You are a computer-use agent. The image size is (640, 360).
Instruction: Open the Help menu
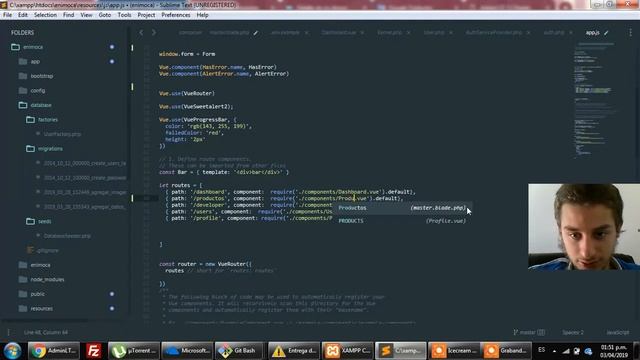pos(202,15)
